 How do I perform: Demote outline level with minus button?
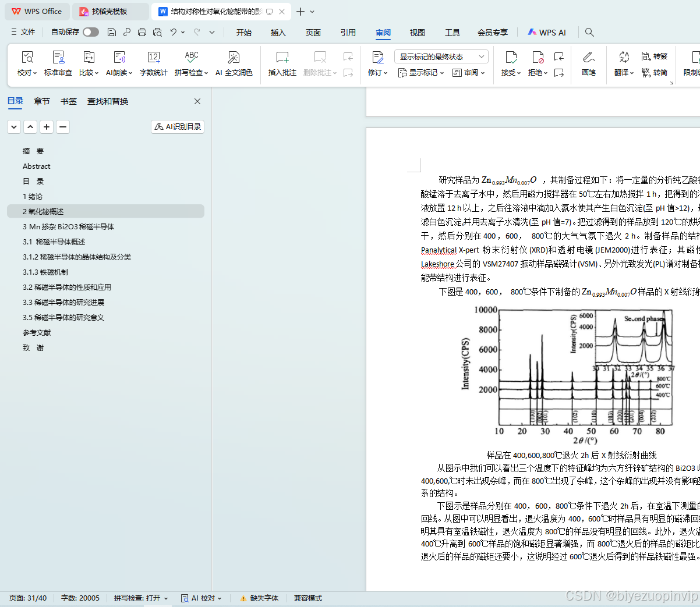tap(63, 127)
